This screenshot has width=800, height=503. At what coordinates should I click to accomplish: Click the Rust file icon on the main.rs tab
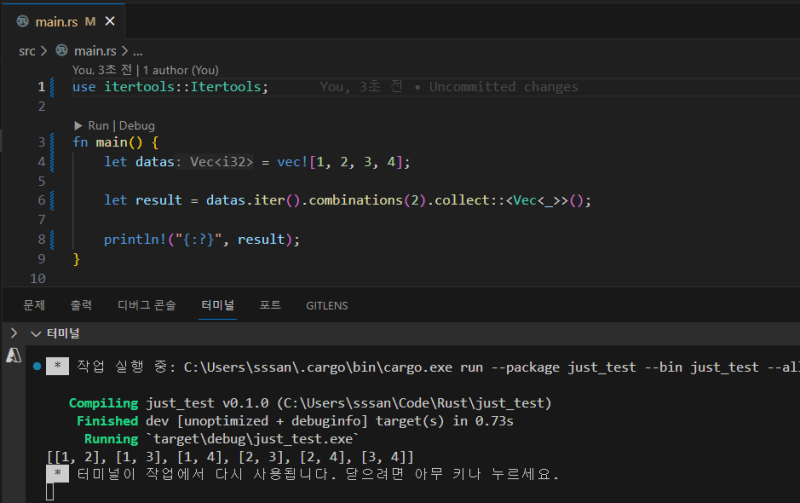pos(23,21)
